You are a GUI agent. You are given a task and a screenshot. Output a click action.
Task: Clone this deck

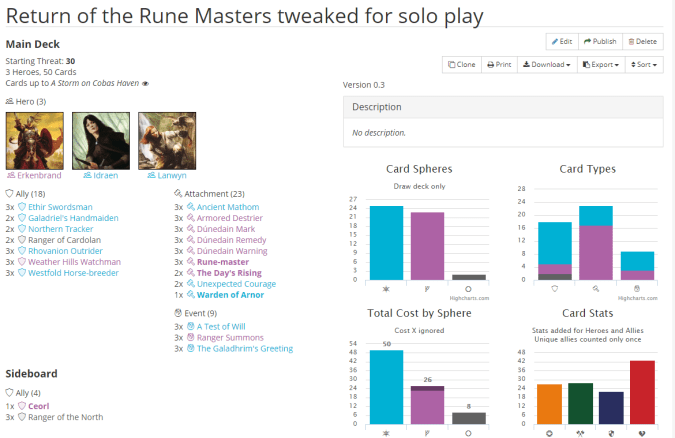coord(462,64)
